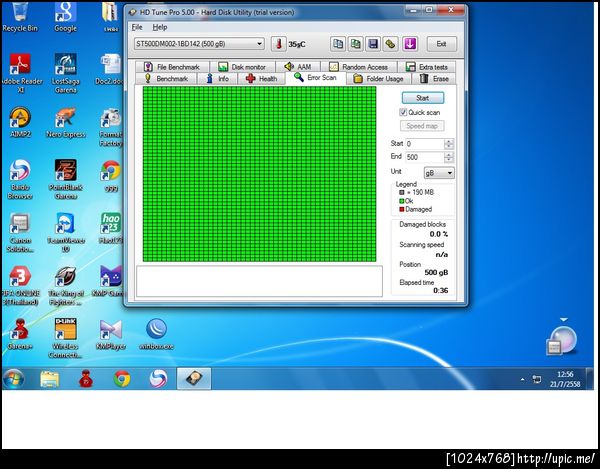600x469 pixels.
Task: Save screenshot using floppy disk icon
Action: pyautogui.click(x=373, y=44)
